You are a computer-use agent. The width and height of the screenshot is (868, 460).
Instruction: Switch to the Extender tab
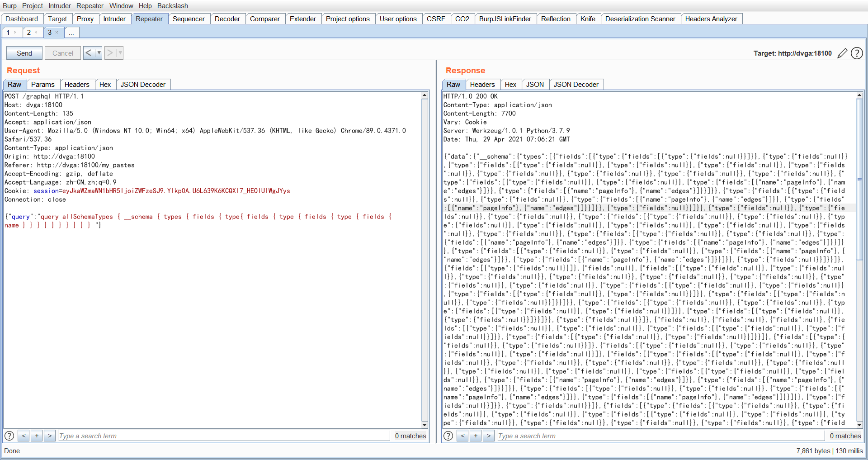(x=303, y=19)
